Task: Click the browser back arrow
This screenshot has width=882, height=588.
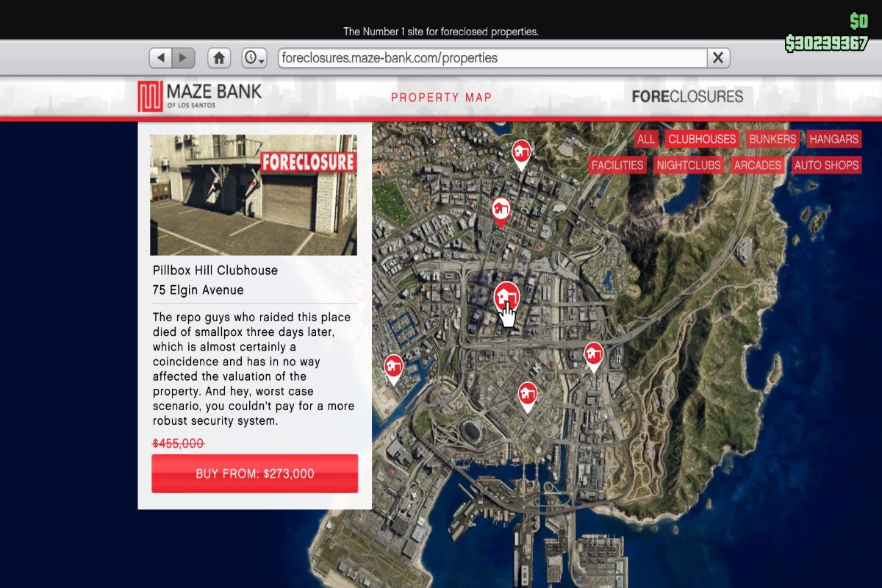Action: coord(162,57)
